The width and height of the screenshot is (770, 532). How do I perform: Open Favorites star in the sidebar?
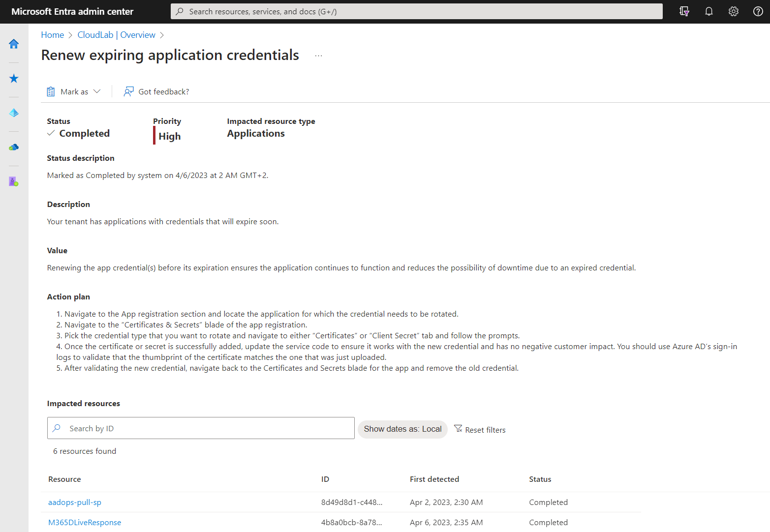point(14,78)
